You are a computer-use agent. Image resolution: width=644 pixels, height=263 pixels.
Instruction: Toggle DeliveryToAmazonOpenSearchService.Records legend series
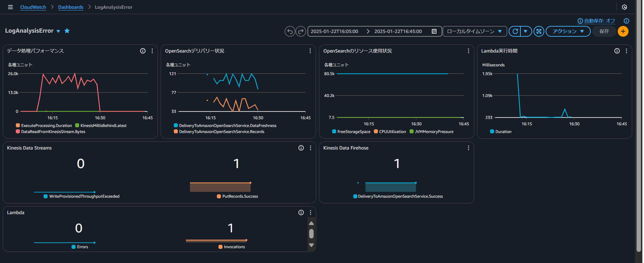(x=219, y=132)
